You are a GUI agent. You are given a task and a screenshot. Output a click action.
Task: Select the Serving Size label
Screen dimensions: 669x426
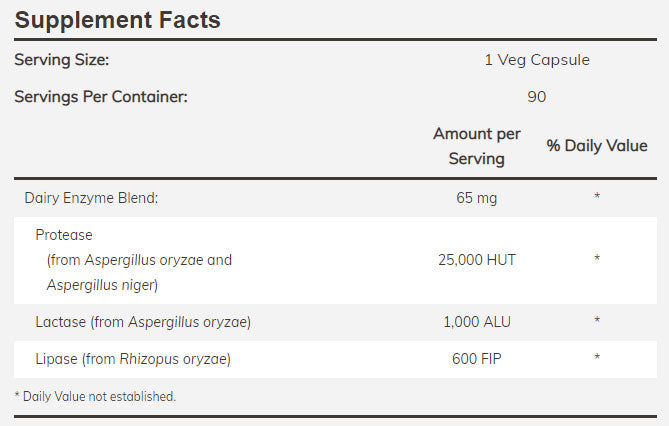62,60
